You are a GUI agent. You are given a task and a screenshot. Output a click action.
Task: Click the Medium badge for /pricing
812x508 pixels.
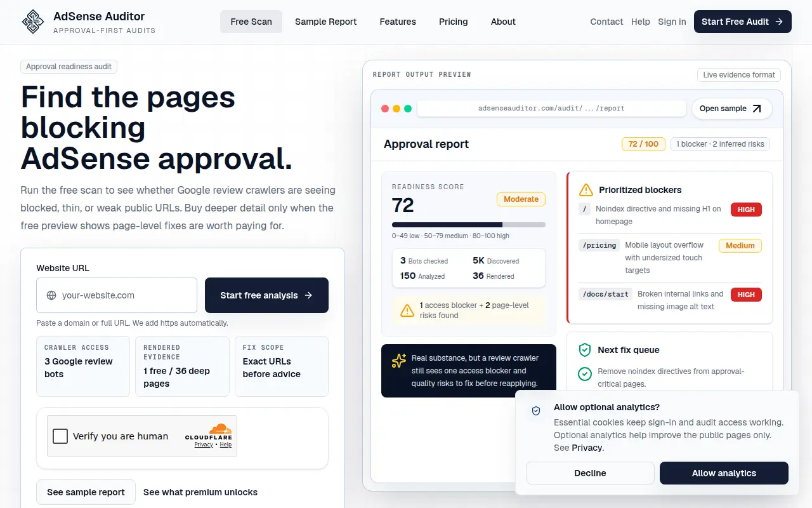[x=740, y=246]
